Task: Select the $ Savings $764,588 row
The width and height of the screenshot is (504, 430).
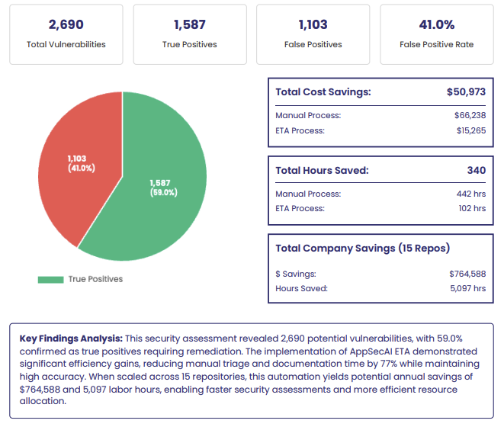Action: point(380,274)
